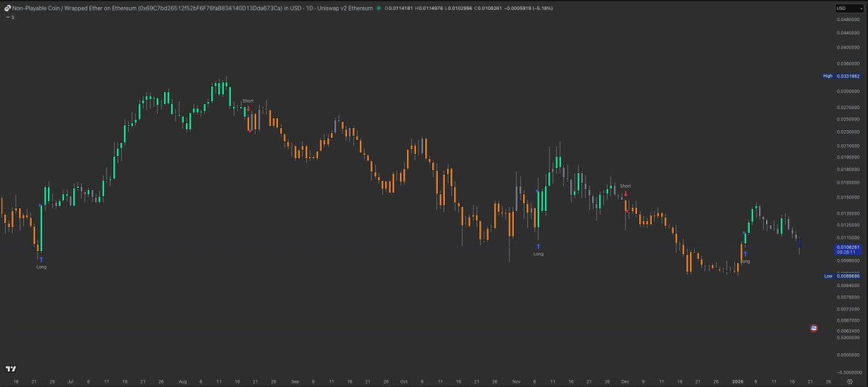Click the US flag event marker
The height and width of the screenshot is (387, 868).
pyautogui.click(x=814, y=328)
